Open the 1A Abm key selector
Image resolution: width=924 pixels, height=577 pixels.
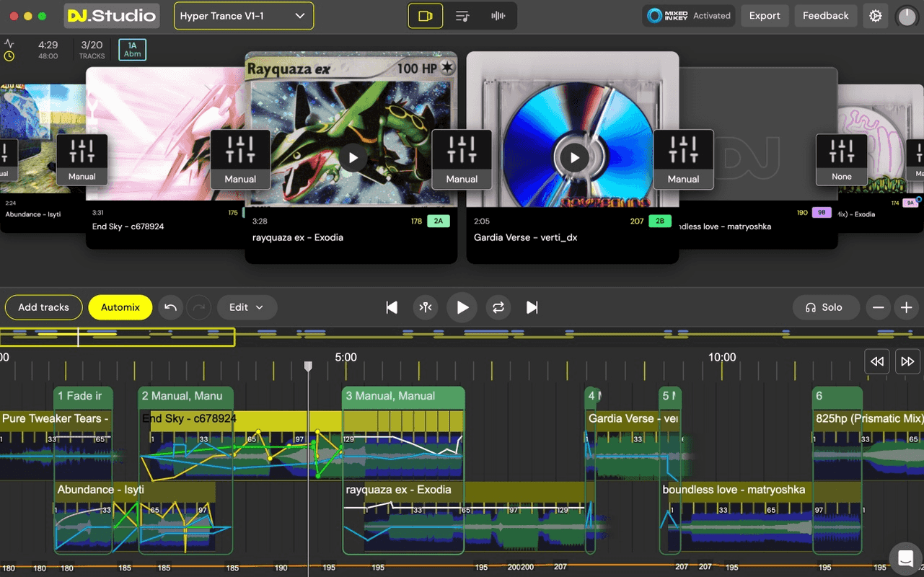[131, 49]
